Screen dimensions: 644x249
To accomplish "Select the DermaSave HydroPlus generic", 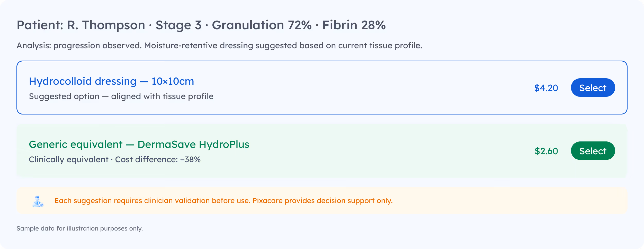I will [x=593, y=151].
